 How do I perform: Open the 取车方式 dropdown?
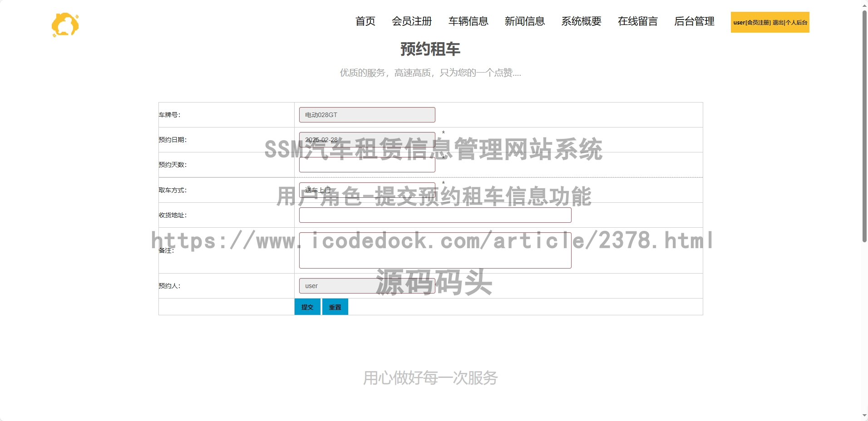[367, 190]
